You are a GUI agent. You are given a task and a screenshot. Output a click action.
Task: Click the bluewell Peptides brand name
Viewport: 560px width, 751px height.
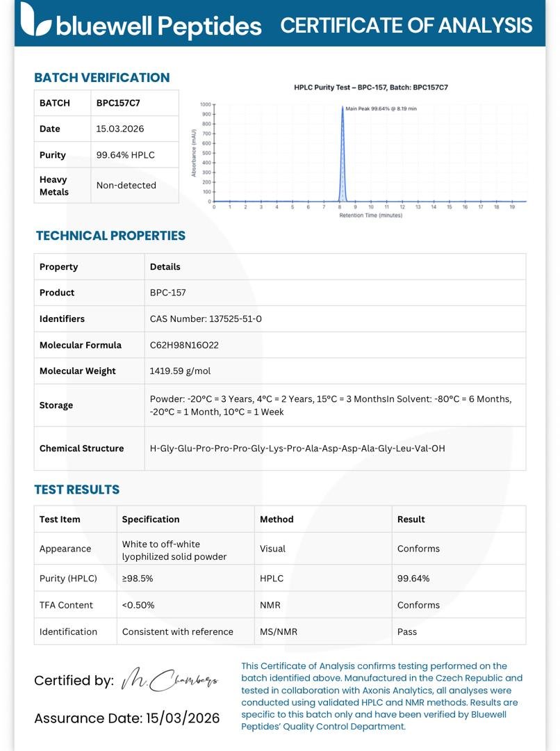click(159, 26)
